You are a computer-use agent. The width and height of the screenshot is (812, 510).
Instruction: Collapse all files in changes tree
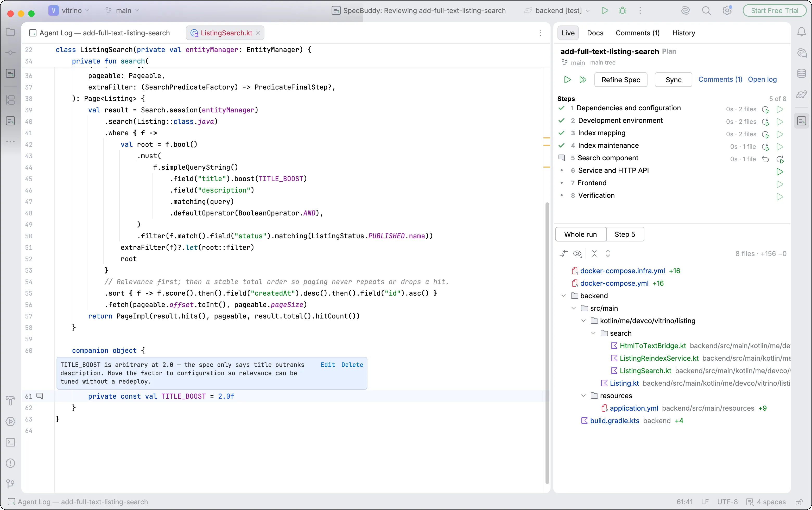[x=594, y=253]
